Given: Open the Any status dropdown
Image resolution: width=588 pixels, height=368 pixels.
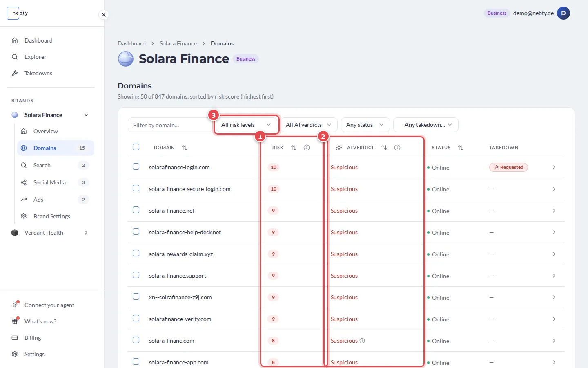Looking at the screenshot, I should tap(365, 125).
